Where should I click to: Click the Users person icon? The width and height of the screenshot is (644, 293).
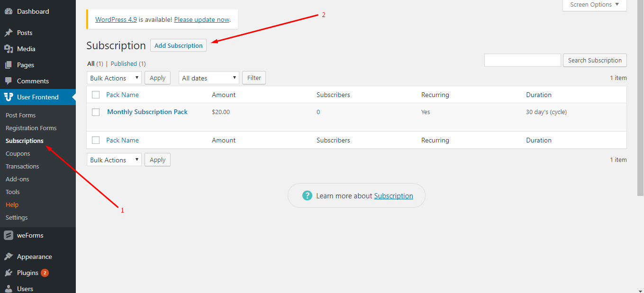point(9,289)
